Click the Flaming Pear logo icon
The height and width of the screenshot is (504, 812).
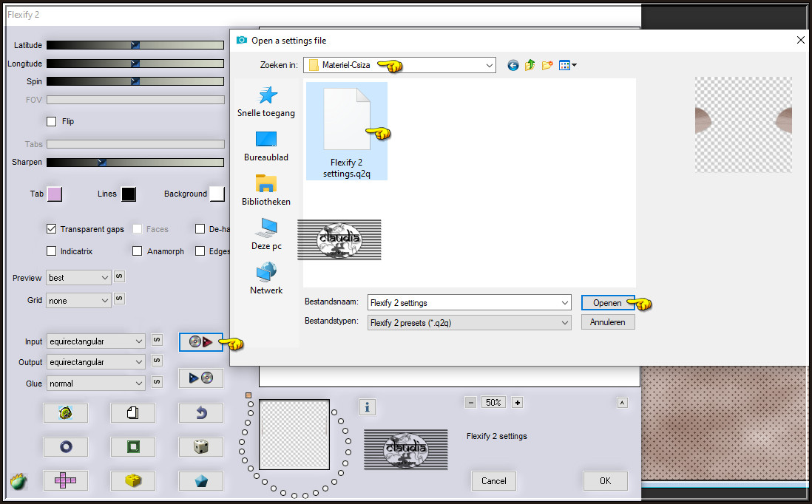tap(18, 481)
